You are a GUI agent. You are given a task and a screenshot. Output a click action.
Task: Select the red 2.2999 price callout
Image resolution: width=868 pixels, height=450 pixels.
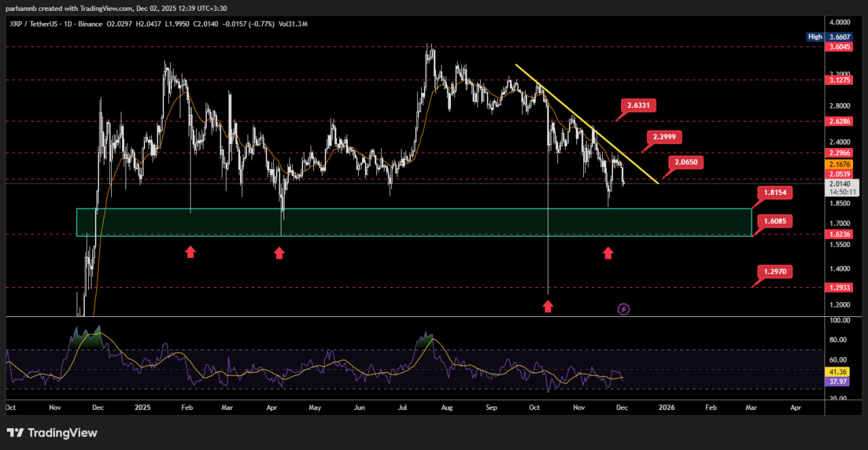coord(663,136)
